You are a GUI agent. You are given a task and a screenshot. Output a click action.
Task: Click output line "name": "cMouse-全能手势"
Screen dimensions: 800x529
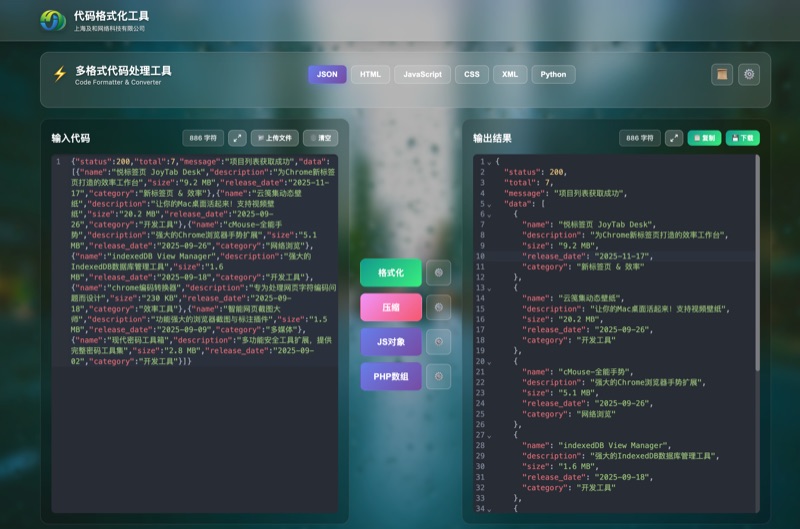point(578,372)
